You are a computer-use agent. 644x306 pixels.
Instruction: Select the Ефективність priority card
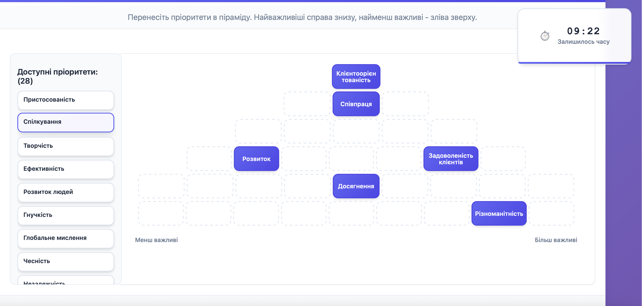click(66, 169)
